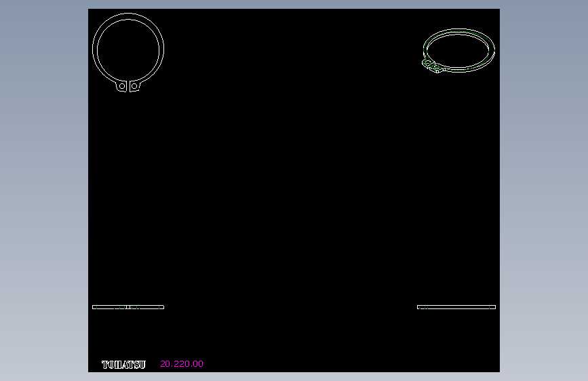Pick the left lug hole of the circlip
588x381 pixels.
122,86
